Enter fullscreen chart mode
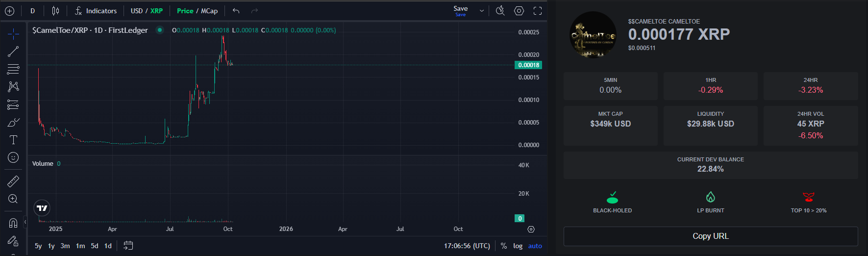This screenshot has height=256, width=868. click(x=538, y=11)
